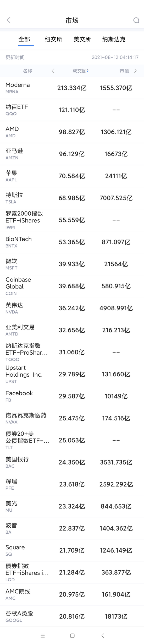This screenshot has height=644, width=144.
Task: Open the 谷歌A类股 GOOGL row
Action: pyautogui.click(x=72, y=616)
